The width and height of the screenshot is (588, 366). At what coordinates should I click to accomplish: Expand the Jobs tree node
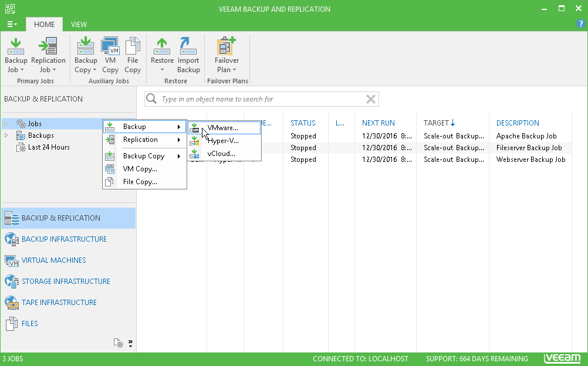(6, 123)
